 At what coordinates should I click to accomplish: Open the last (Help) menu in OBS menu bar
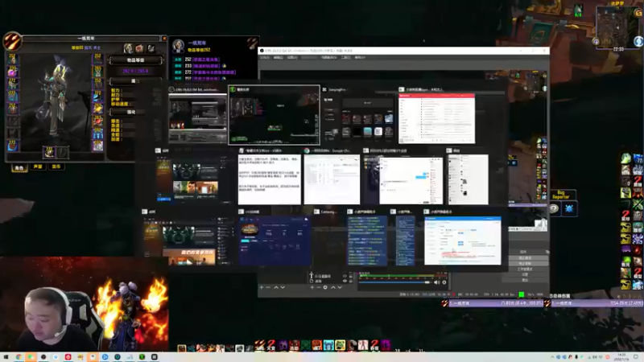[360, 57]
